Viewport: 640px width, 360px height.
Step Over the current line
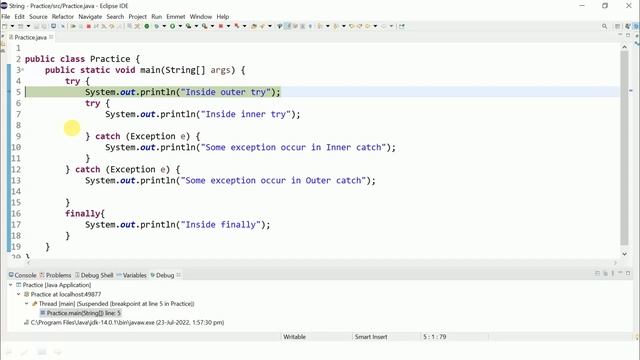tap(111, 26)
